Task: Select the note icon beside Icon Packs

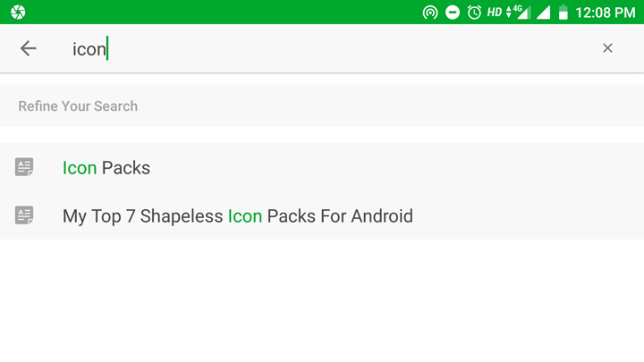Action: click(x=24, y=167)
